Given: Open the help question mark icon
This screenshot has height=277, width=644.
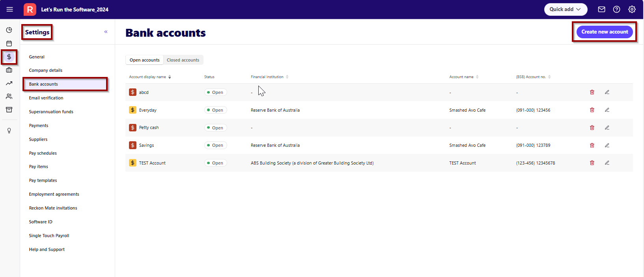Looking at the screenshot, I should [x=617, y=9].
